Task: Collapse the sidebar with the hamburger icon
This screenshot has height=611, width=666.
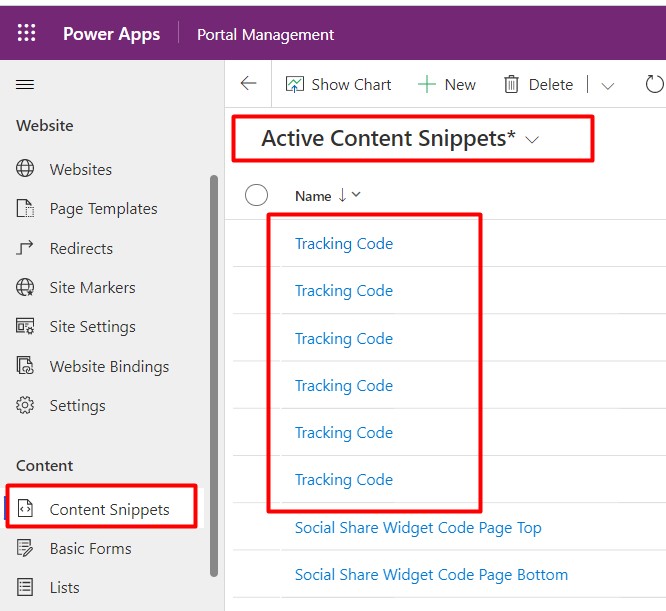Action: 25,84
